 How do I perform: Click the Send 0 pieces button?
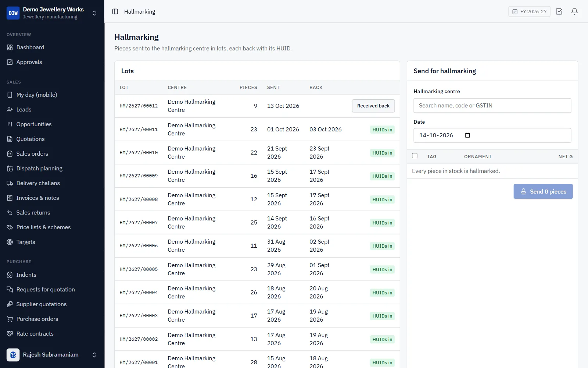543,192
